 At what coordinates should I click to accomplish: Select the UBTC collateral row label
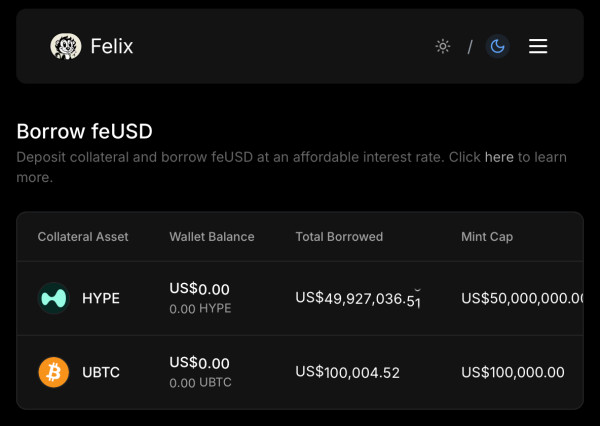coord(101,372)
